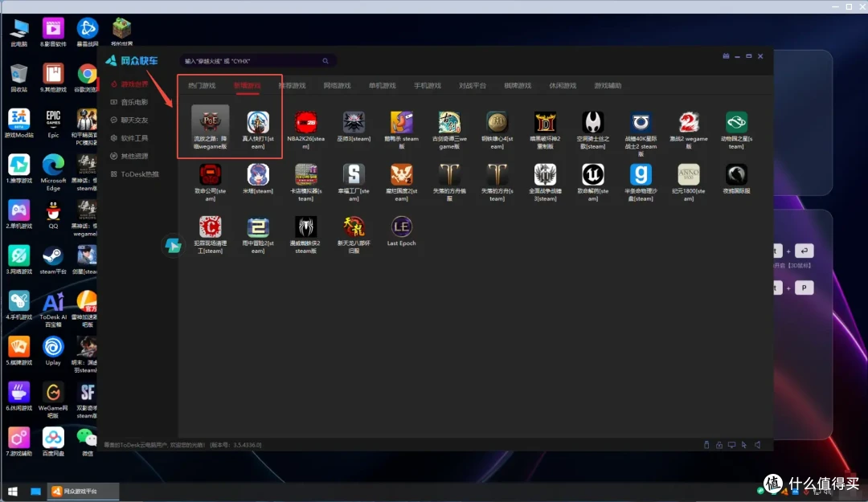Launch 失落的方舟俄服 icon

click(449, 174)
